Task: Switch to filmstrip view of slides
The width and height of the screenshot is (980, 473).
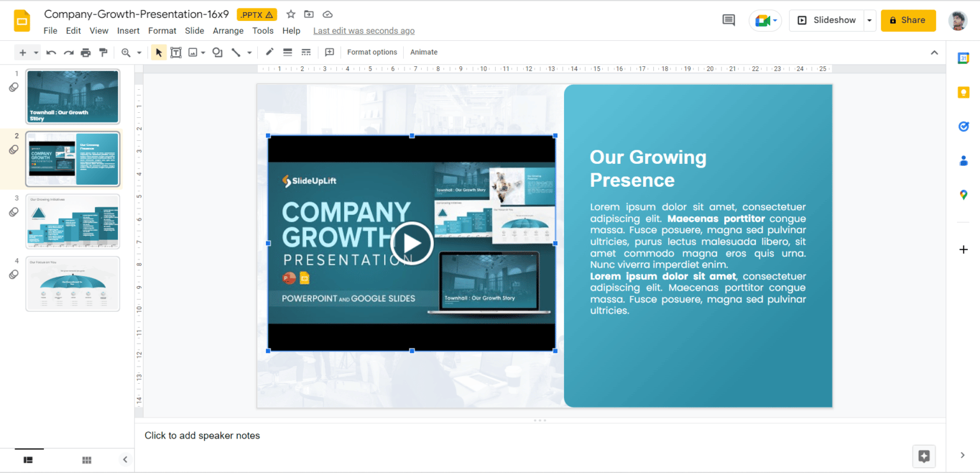Action: tap(27, 460)
